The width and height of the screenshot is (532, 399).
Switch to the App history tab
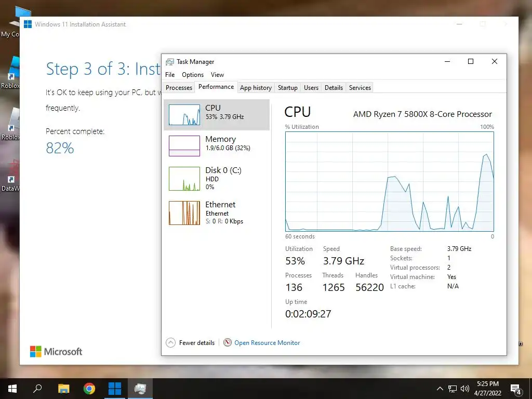coord(256,87)
